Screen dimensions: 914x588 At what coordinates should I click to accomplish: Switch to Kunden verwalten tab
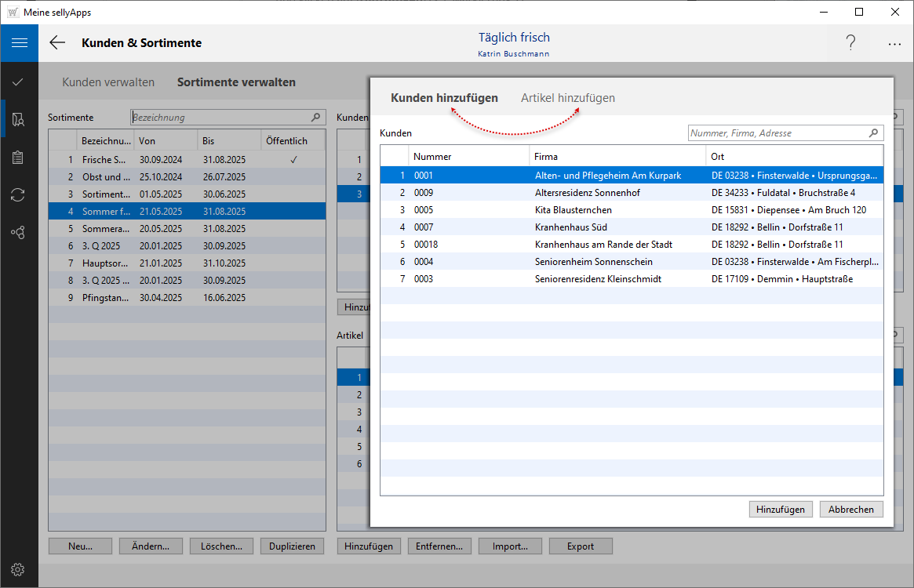(108, 82)
